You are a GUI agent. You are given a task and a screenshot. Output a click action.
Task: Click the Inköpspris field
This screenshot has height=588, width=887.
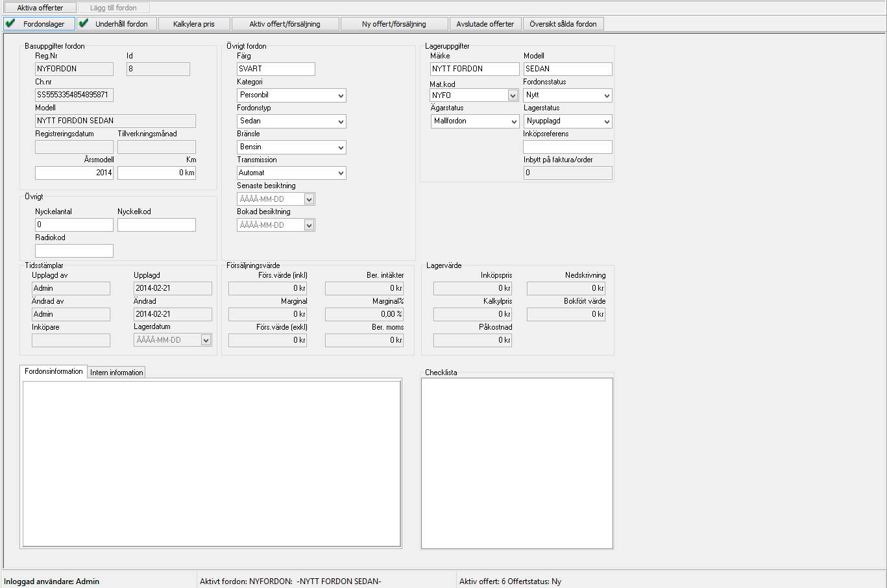(x=472, y=288)
